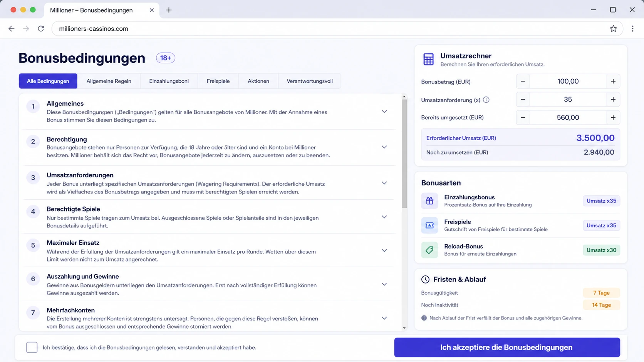The height and width of the screenshot is (362, 644).
Task: Decrease Umsatzanforderung multiplier with minus
Action: 523,99
